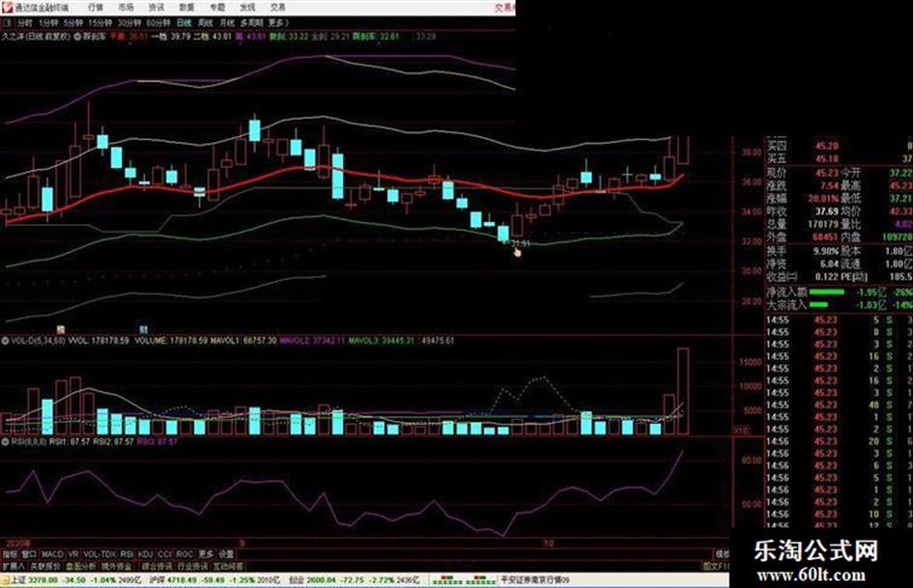
Task: Open the 境外资金 tab
Action: coord(117,566)
